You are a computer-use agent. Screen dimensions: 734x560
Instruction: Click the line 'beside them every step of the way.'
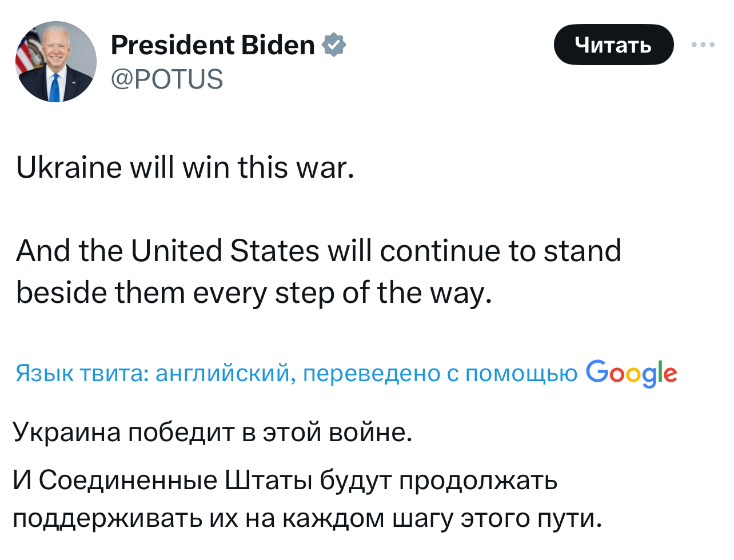[x=254, y=293]
